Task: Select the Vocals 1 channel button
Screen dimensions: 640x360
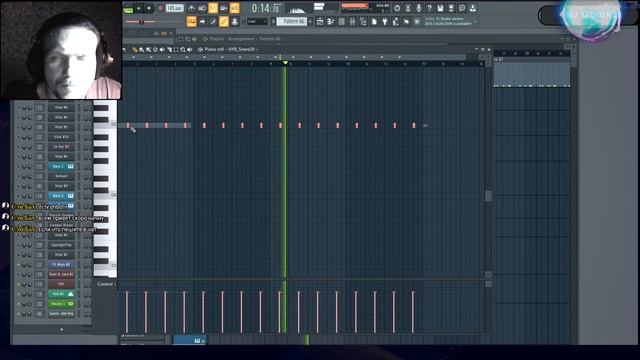Action: (x=61, y=304)
